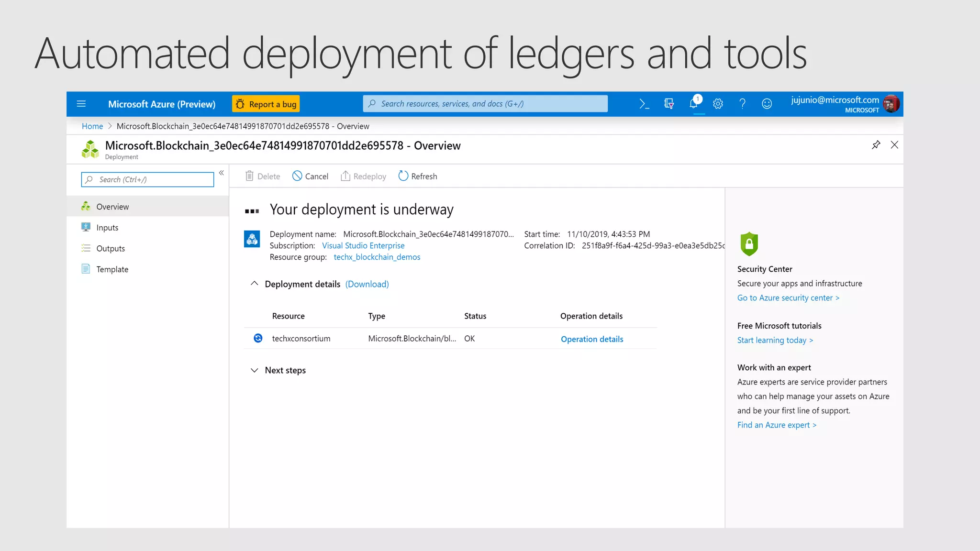
Task: Close the deployment Overview blade
Action: coord(894,145)
